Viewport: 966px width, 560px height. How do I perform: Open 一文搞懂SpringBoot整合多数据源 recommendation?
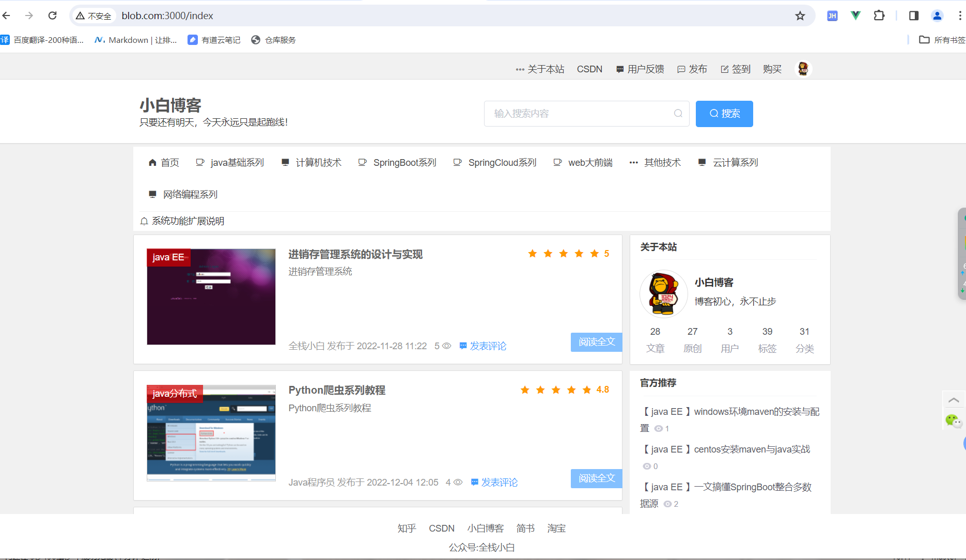point(726,495)
